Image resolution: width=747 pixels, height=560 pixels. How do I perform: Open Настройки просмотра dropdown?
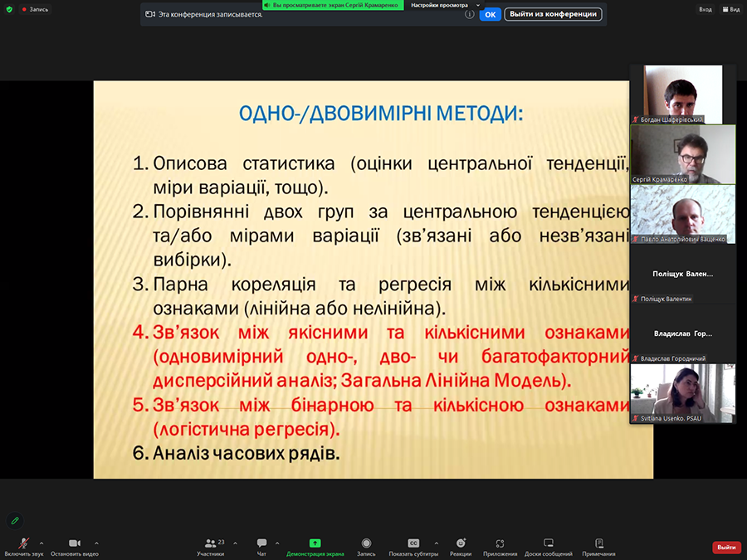pyautogui.click(x=445, y=5)
